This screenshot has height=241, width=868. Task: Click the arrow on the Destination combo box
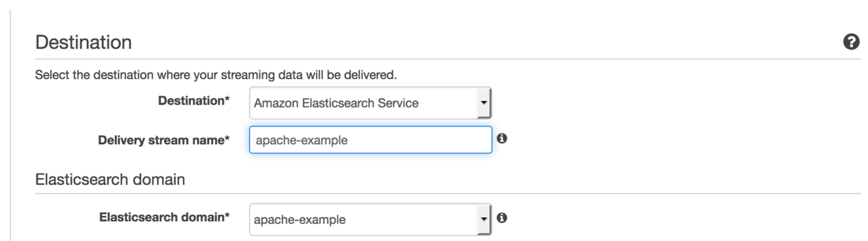click(484, 103)
